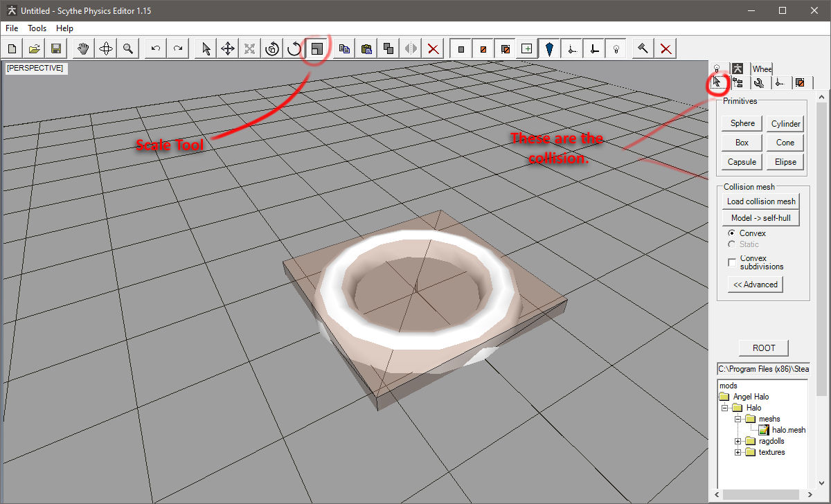The width and height of the screenshot is (831, 504).
Task: Add a Capsule primitive
Action: pos(742,162)
